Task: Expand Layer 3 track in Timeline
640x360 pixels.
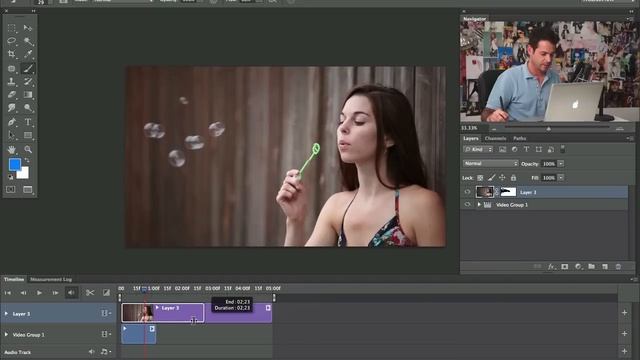Action: (6, 313)
